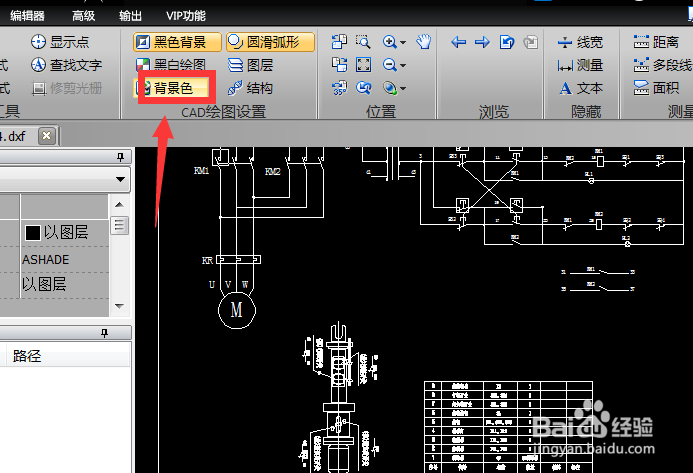Click the black 以图层 color swatch

pos(33,233)
